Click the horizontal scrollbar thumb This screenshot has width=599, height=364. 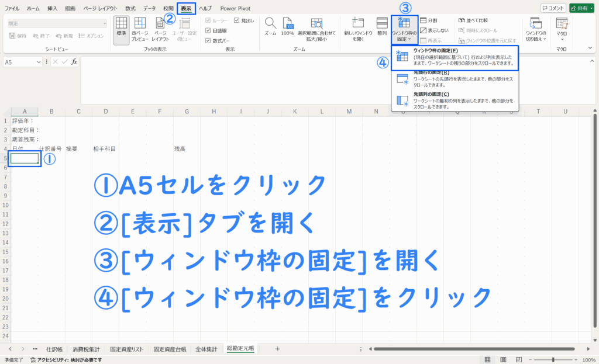(x=474, y=349)
